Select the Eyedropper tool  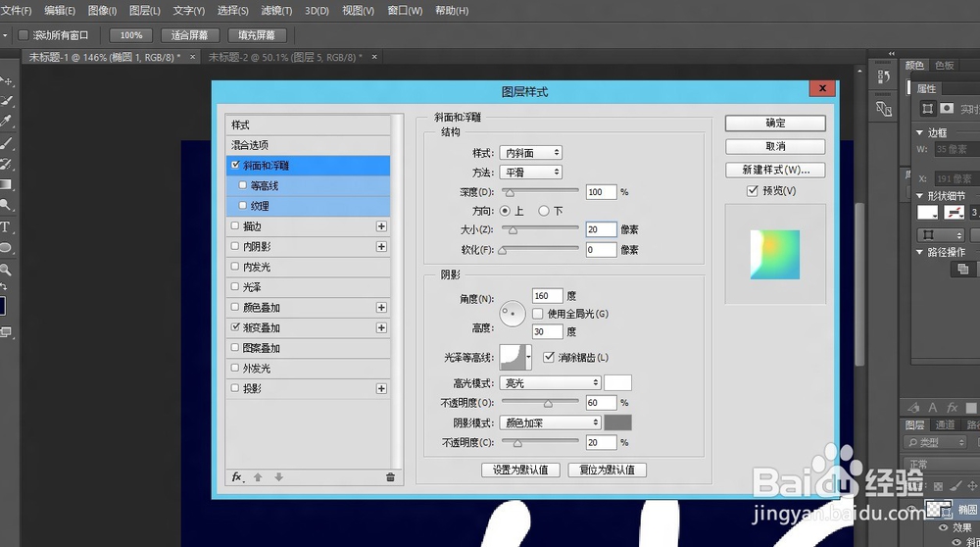6,121
